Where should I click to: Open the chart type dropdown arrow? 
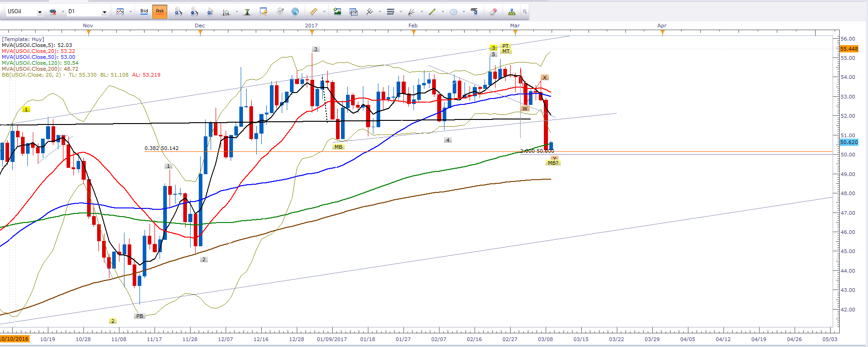pyautogui.click(x=130, y=11)
